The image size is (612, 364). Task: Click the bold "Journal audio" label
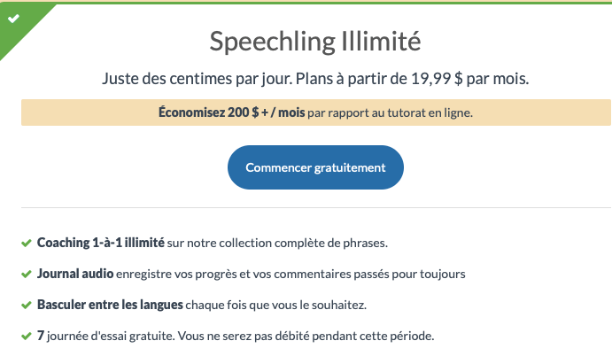click(x=74, y=274)
